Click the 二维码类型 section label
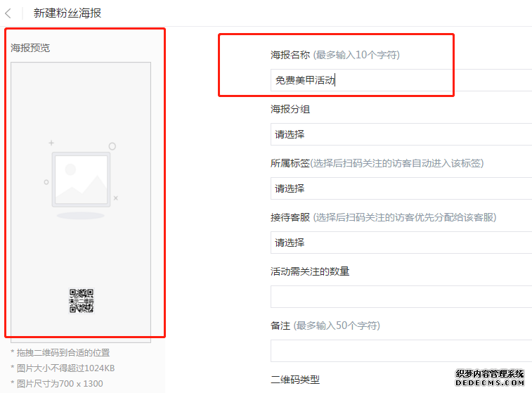Screen dimensions: 532x393 click(295, 380)
